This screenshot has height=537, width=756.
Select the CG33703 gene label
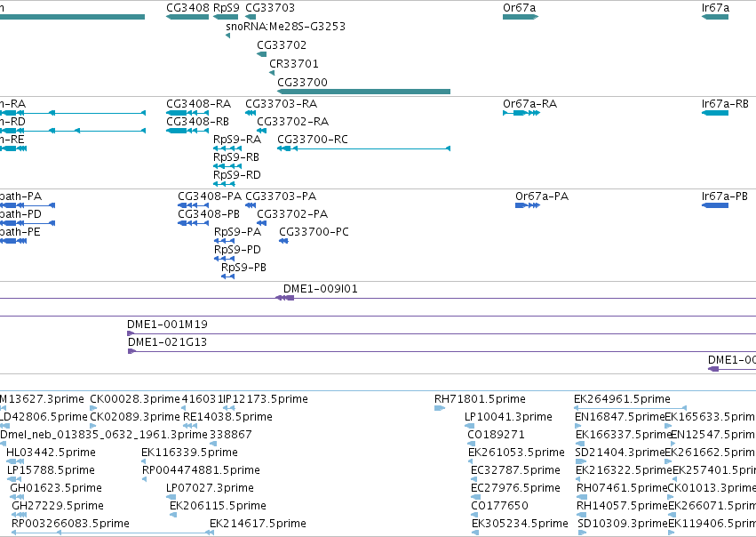tap(270, 8)
